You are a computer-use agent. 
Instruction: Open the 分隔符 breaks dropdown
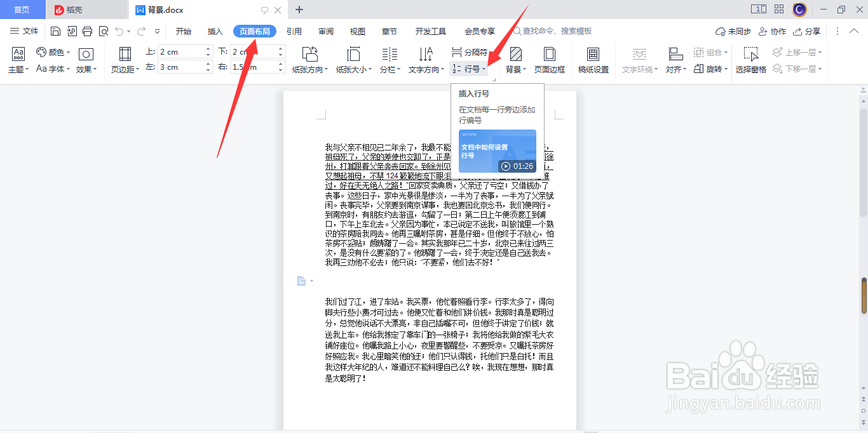(471, 52)
